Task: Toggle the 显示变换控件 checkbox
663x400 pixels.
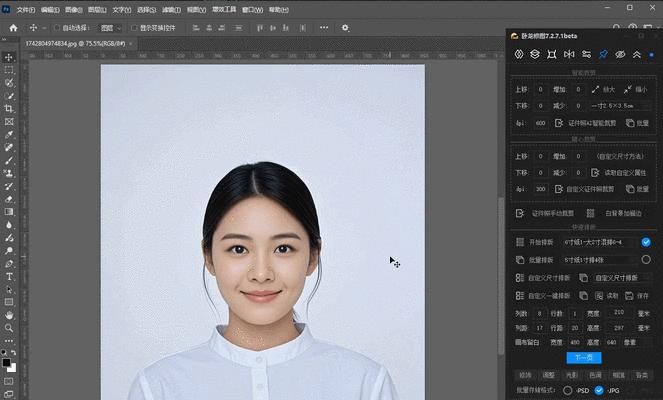Action: 134,27
